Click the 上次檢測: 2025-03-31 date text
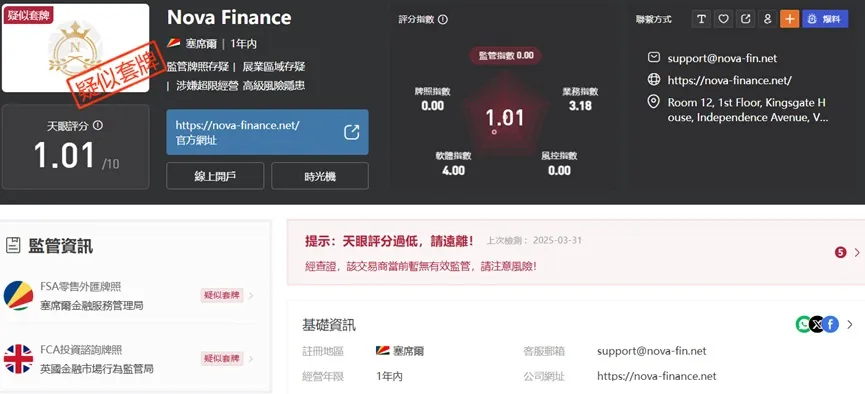Viewport: 865px width, 394px height. pyautogui.click(x=534, y=241)
